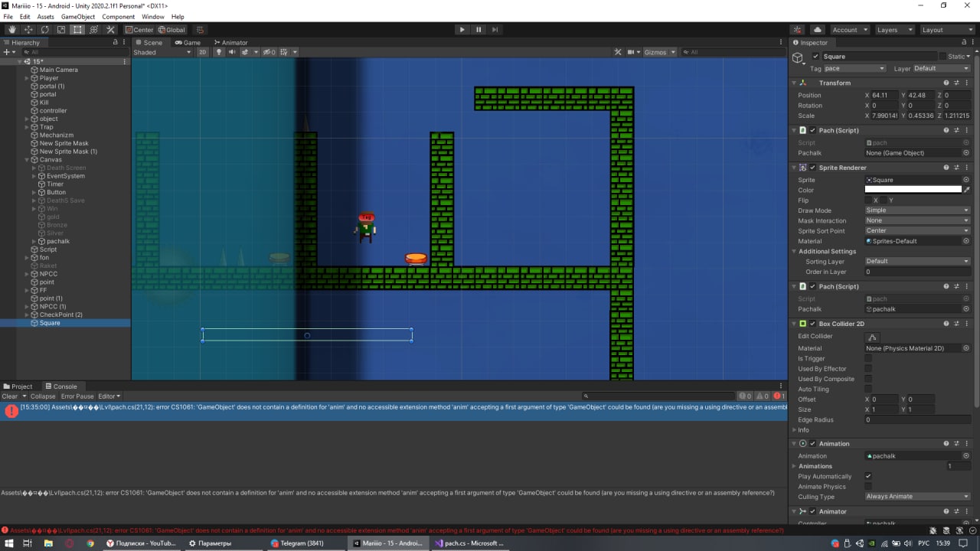Toggle hidden objects visibility icon
Image resolution: width=980 pixels, height=551 pixels.
269,52
